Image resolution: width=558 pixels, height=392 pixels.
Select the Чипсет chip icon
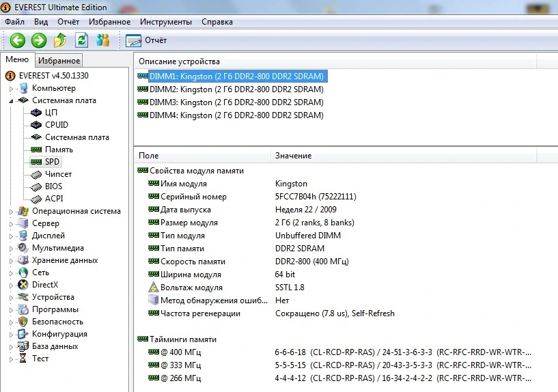36,174
